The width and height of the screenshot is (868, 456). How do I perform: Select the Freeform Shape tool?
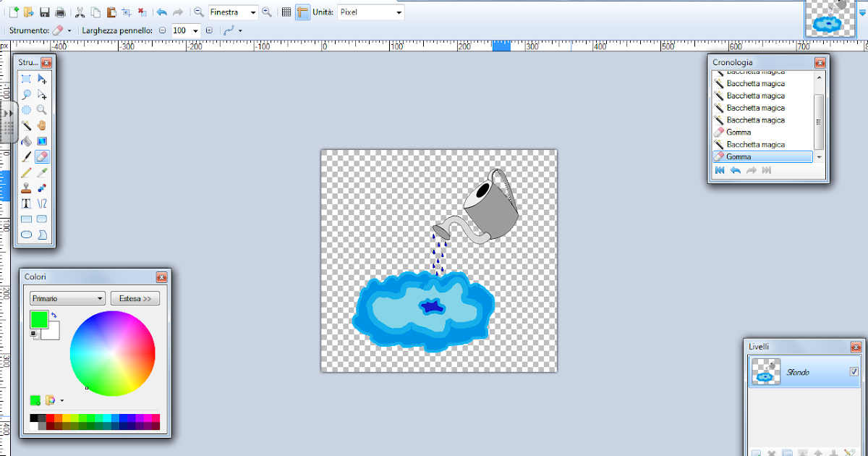click(x=42, y=235)
